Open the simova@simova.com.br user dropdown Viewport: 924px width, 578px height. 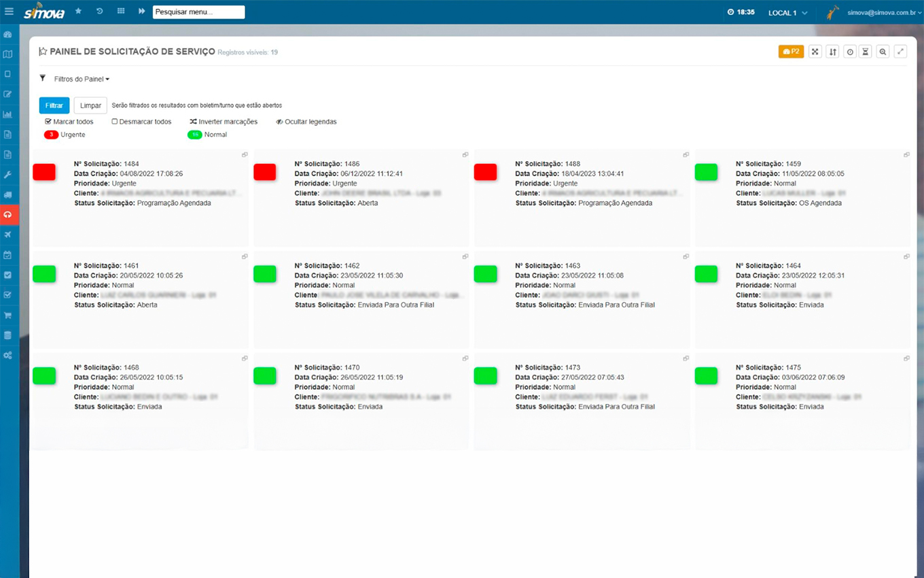coord(884,13)
